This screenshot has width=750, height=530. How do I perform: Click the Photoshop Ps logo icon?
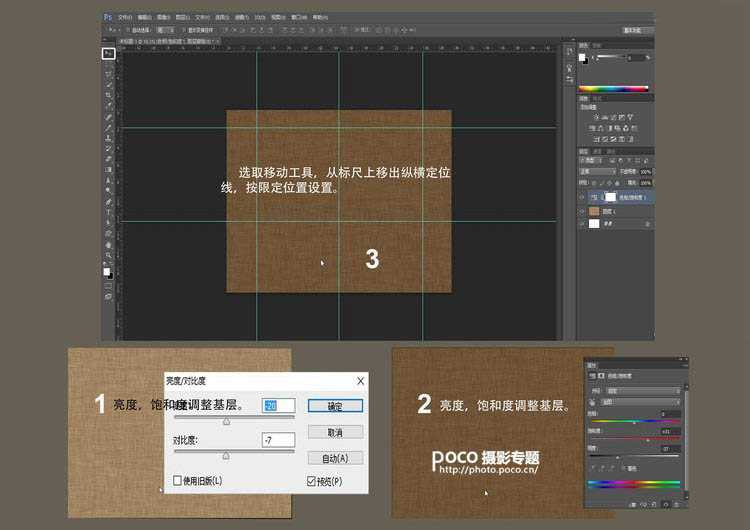pyautogui.click(x=109, y=17)
